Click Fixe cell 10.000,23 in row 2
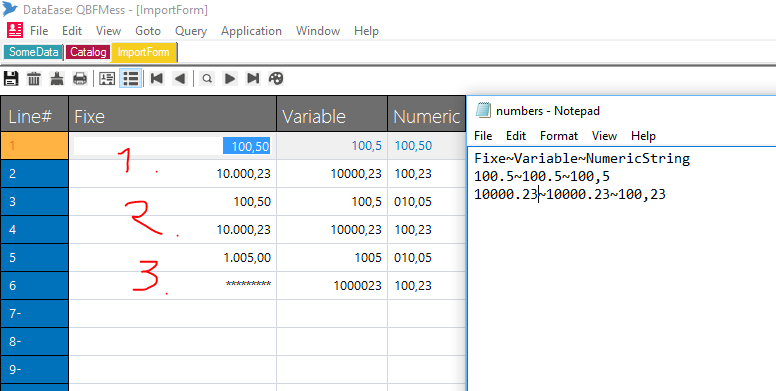 pos(172,174)
